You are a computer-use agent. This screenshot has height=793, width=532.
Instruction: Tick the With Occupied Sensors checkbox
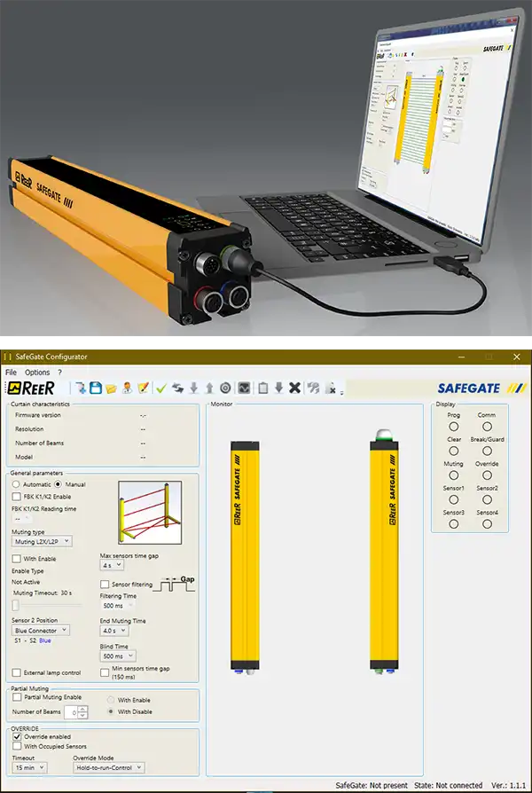pyautogui.click(x=17, y=746)
